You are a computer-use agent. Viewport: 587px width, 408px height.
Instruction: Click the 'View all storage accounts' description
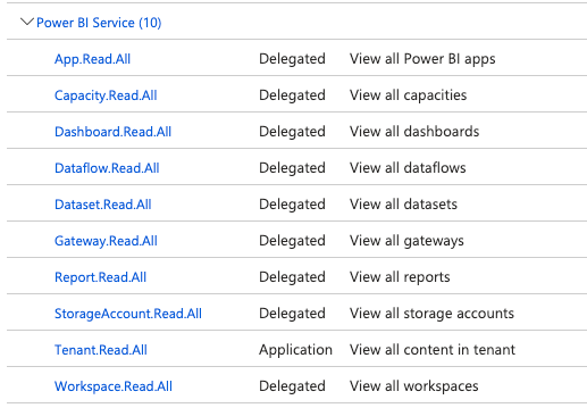[x=432, y=314]
